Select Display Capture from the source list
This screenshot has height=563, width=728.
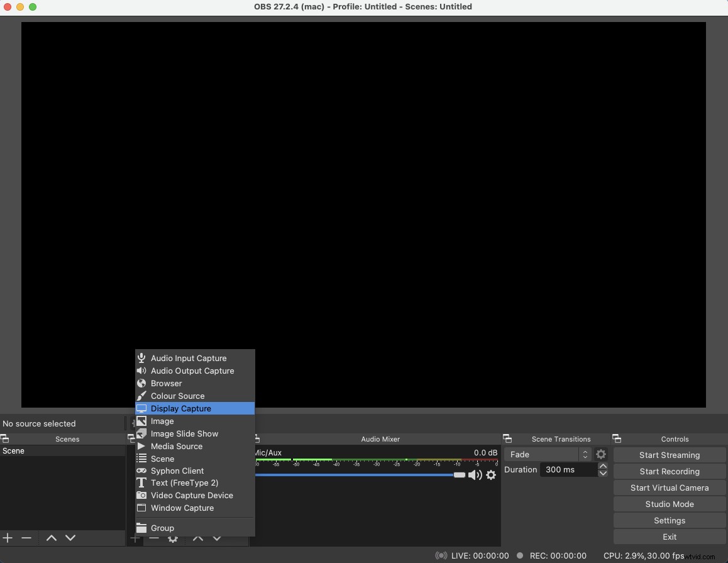coord(180,408)
